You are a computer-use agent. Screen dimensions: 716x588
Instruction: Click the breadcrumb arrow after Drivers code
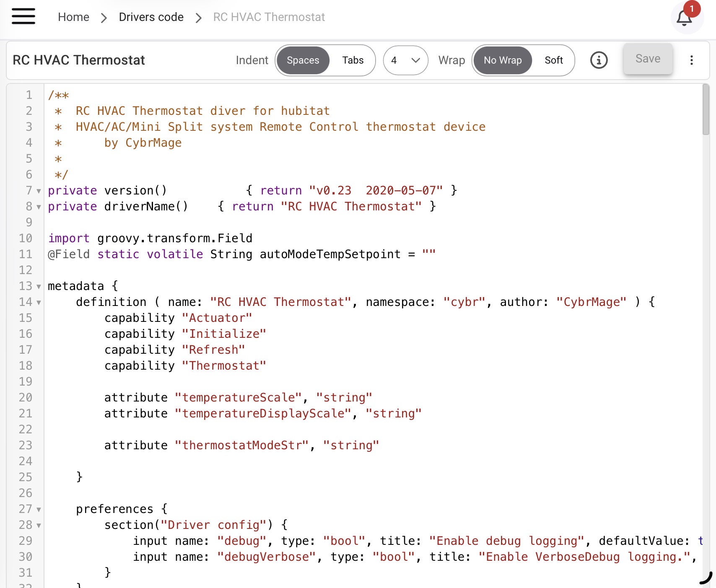199,18
